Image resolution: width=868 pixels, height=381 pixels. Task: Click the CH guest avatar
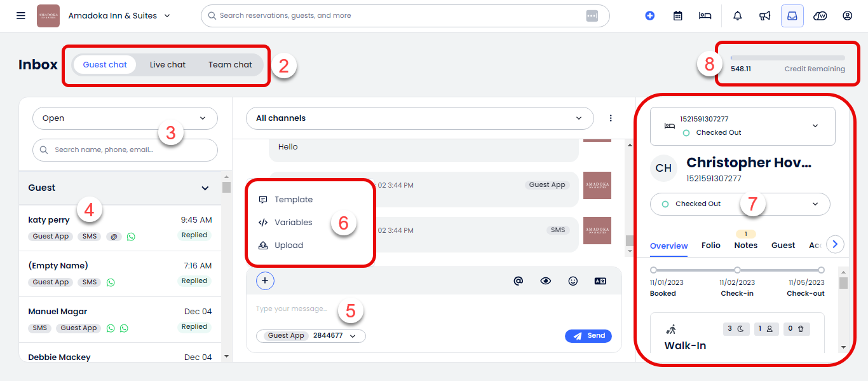pos(663,169)
